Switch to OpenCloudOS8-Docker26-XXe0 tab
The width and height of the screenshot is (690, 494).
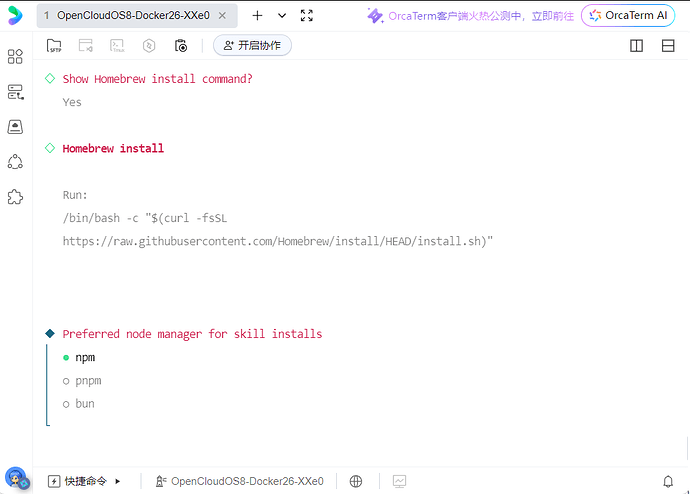click(x=137, y=16)
